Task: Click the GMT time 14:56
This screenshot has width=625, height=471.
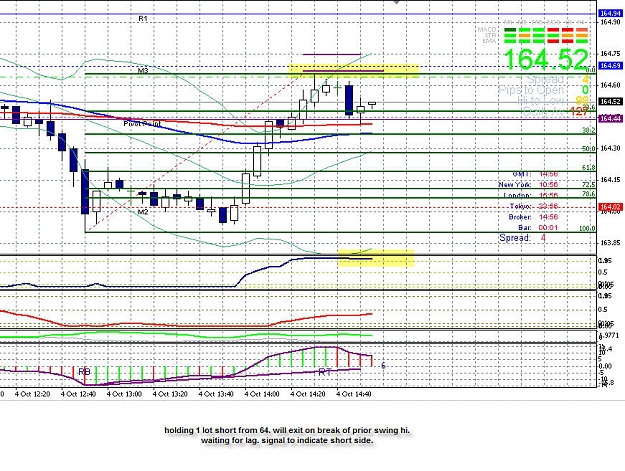Action: (x=548, y=174)
